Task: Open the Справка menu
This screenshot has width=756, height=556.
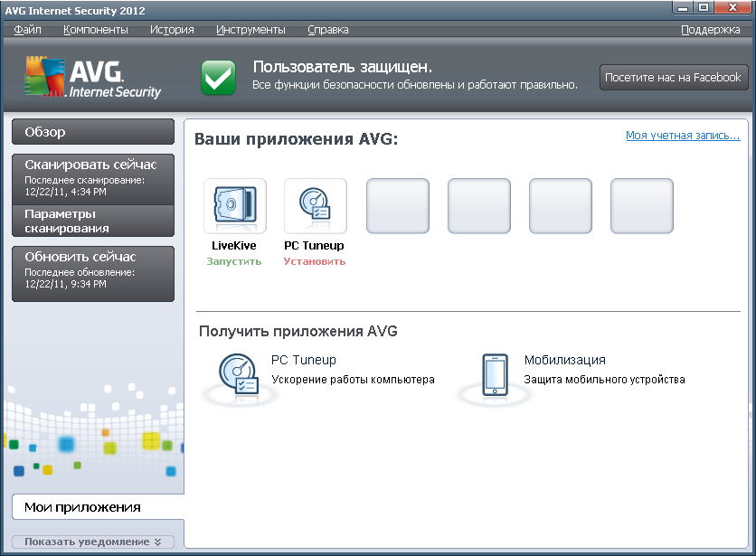Action: pos(328,30)
